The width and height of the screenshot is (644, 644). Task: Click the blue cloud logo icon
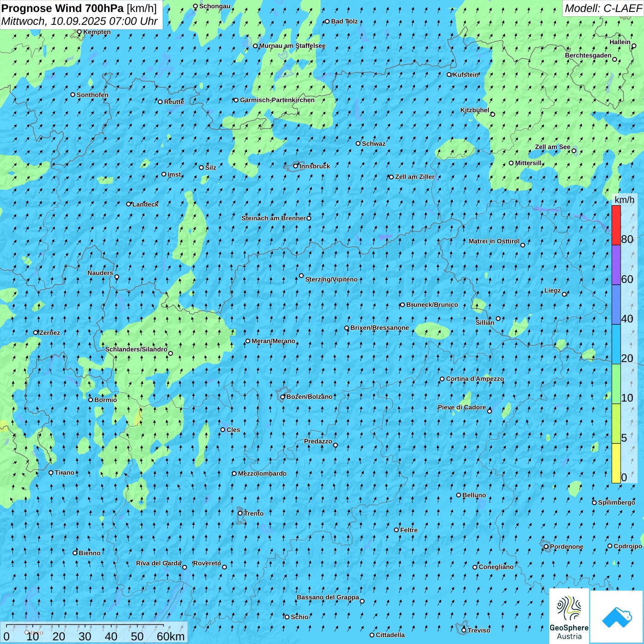616,617
